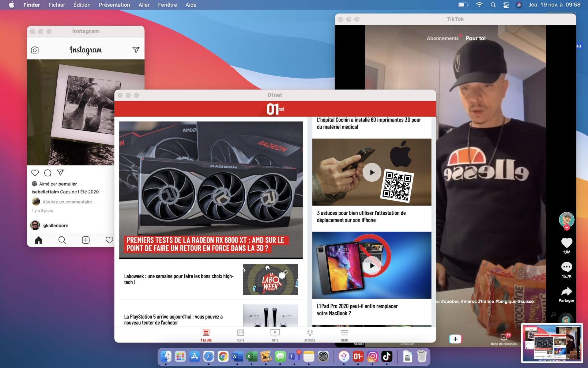Like the TikTok video (1,1M heart)

pyautogui.click(x=567, y=243)
